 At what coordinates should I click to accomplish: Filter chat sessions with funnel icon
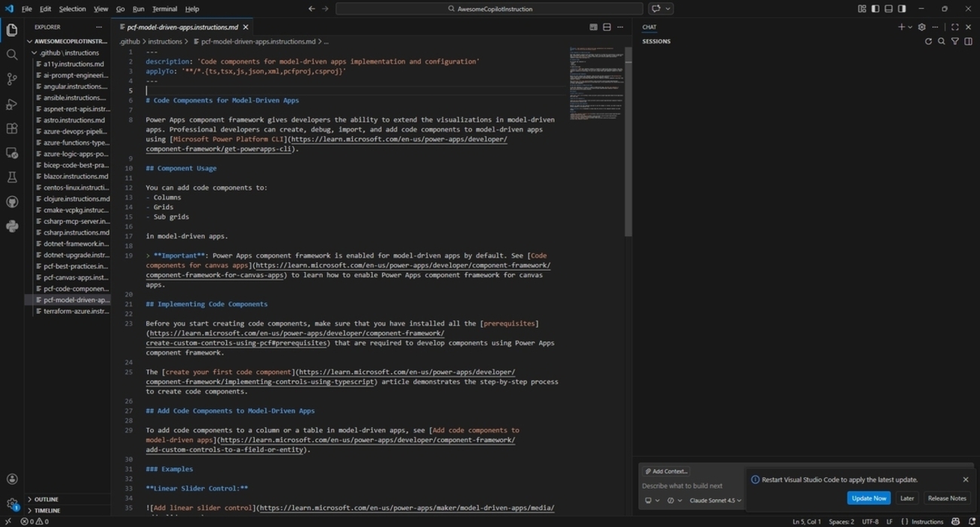955,41
